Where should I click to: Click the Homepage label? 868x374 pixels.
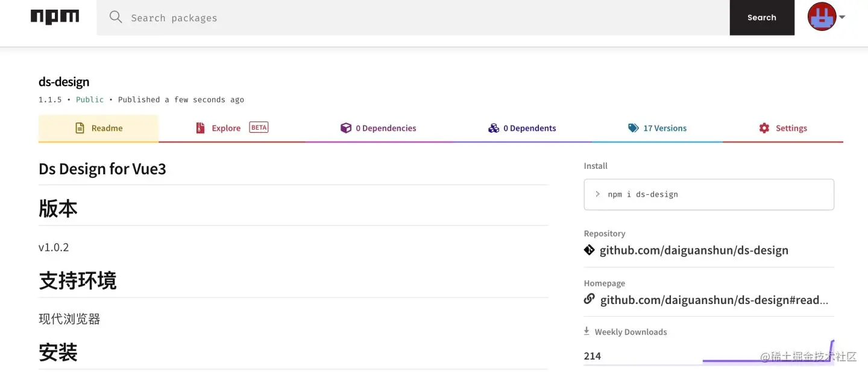click(604, 283)
